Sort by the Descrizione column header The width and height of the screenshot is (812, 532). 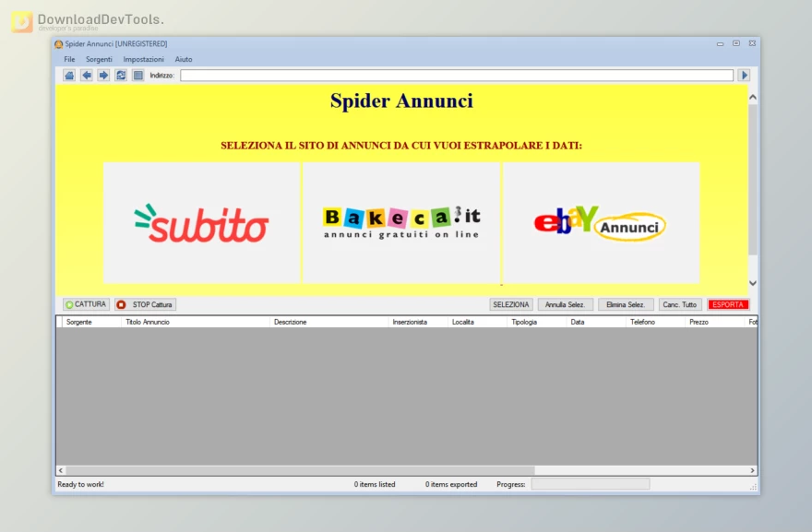[328, 322]
